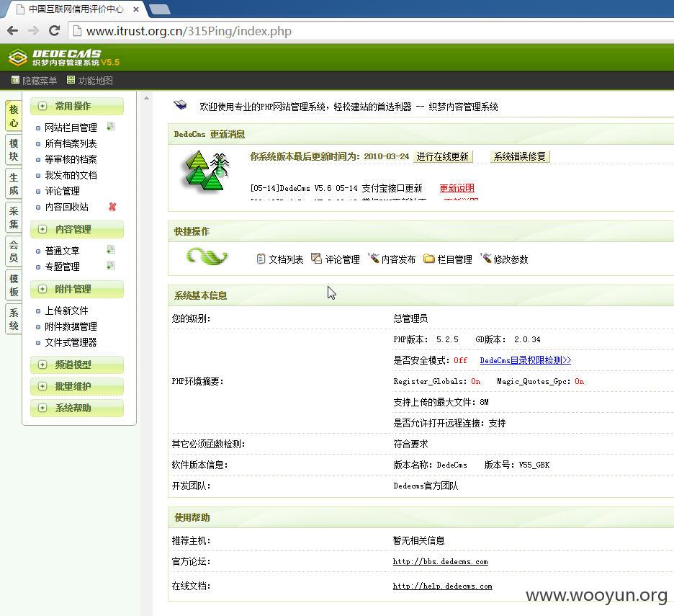Click the green pyramids update image
This screenshot has height=616, width=674.
coord(206,171)
